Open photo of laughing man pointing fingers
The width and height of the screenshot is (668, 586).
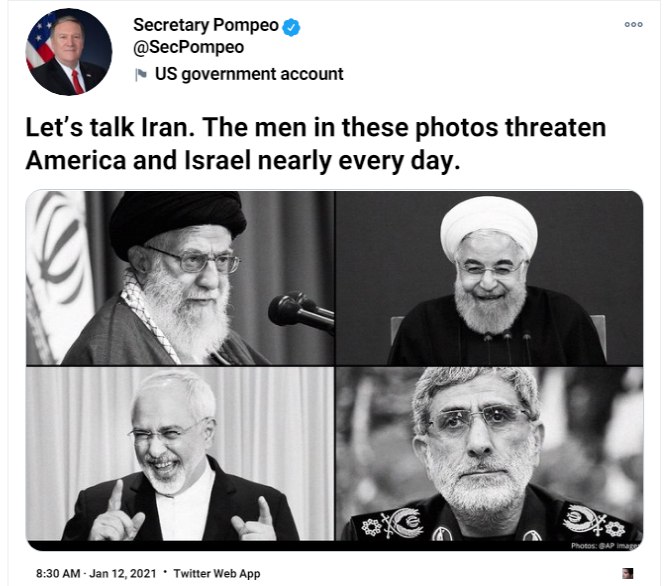pyautogui.click(x=180, y=454)
